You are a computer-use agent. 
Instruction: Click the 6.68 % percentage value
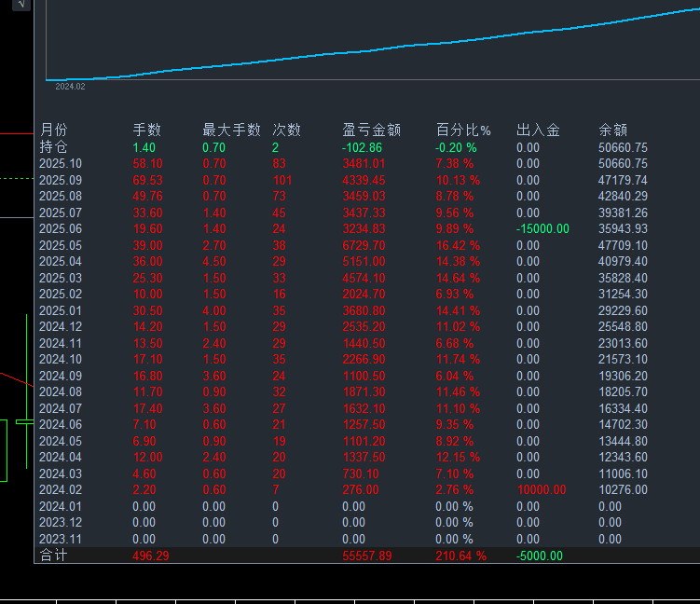tap(455, 343)
